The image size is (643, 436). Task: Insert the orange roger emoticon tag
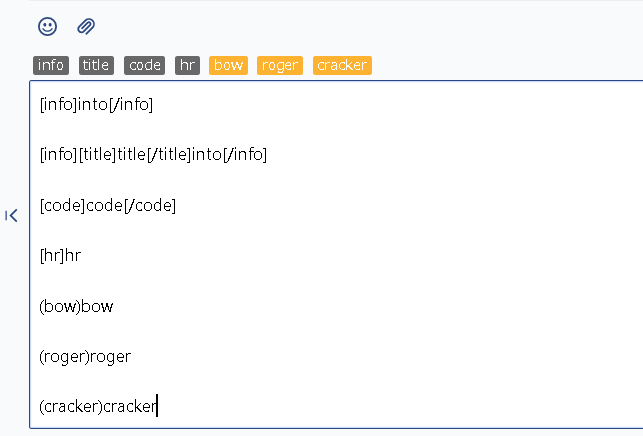(280, 65)
